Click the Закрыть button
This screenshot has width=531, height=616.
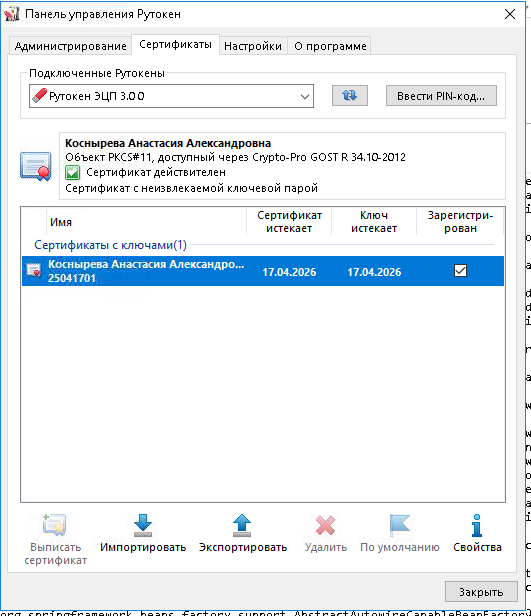tap(481, 592)
